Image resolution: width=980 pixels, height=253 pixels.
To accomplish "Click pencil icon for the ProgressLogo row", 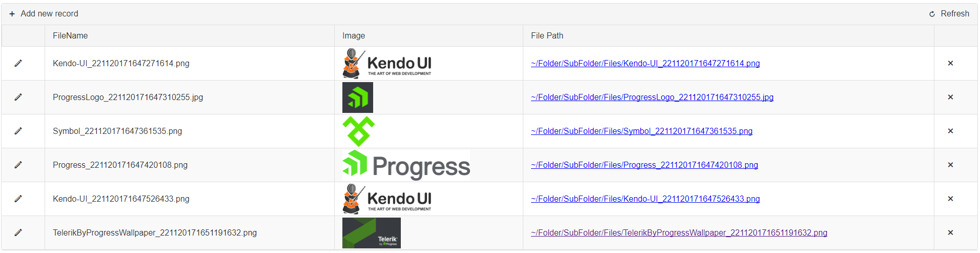I will click(x=18, y=97).
